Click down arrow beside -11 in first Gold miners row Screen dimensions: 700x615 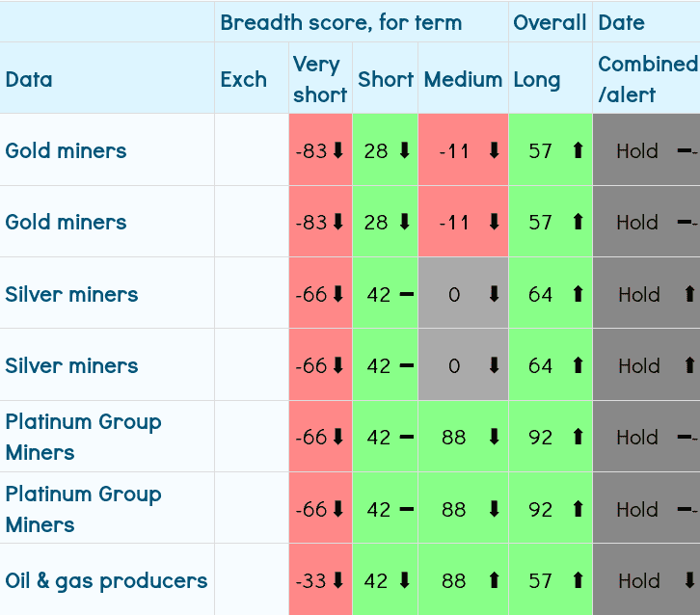pyautogui.click(x=495, y=150)
